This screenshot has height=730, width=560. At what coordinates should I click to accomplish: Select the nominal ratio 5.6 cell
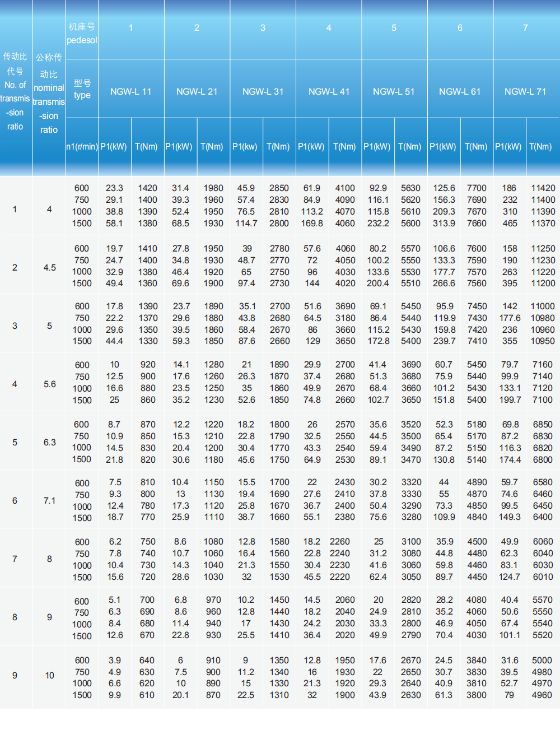[x=49, y=384]
